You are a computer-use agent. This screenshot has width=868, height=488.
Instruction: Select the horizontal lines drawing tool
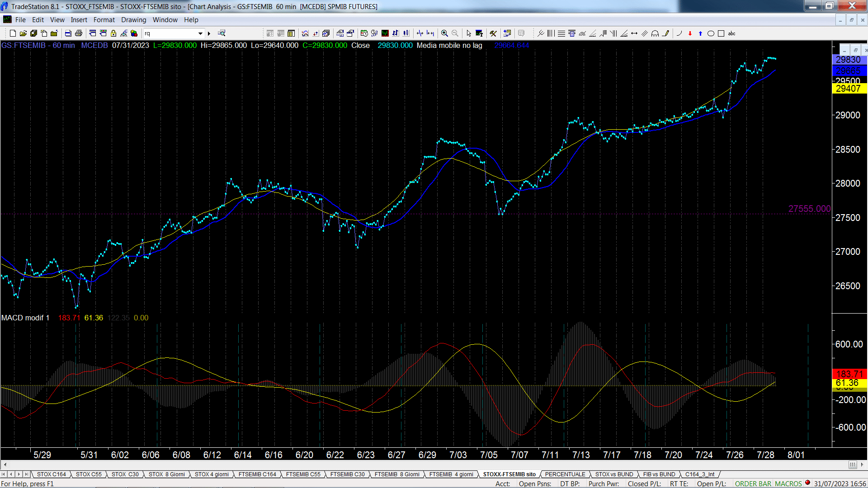(x=561, y=33)
